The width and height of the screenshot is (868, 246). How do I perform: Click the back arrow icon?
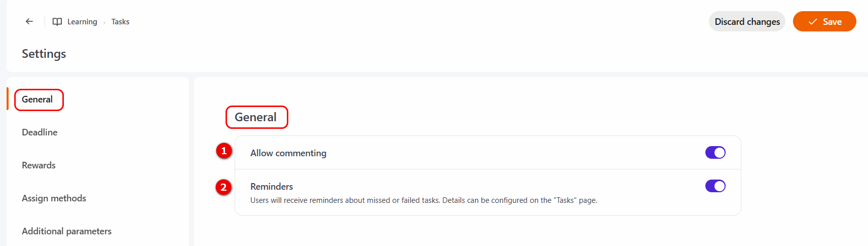pyautogui.click(x=29, y=21)
